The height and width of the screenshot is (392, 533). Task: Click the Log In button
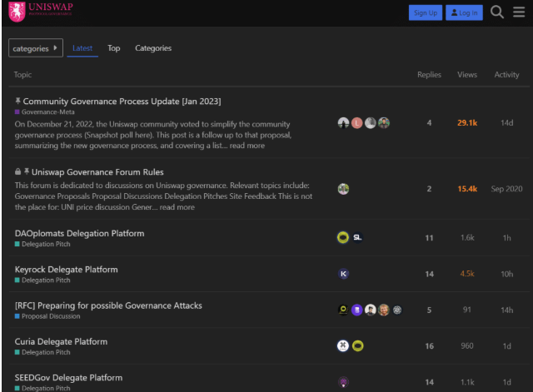(x=464, y=13)
